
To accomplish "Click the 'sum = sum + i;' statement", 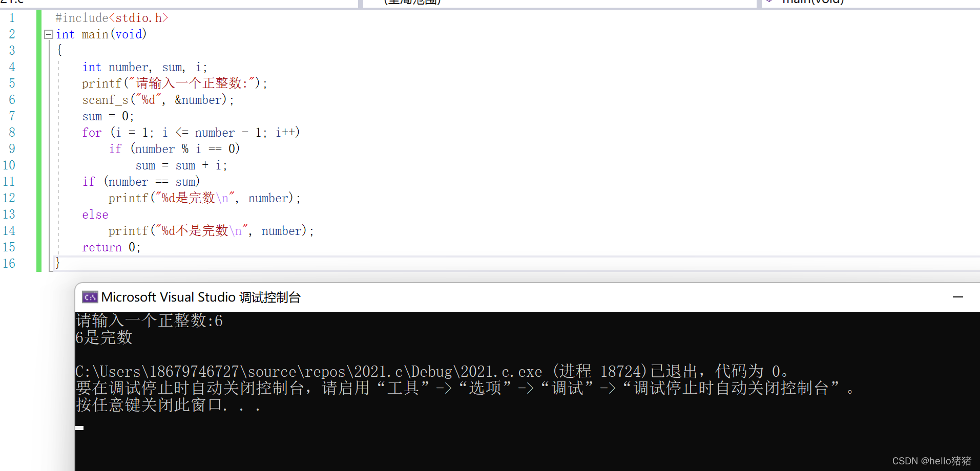I will (x=181, y=165).
